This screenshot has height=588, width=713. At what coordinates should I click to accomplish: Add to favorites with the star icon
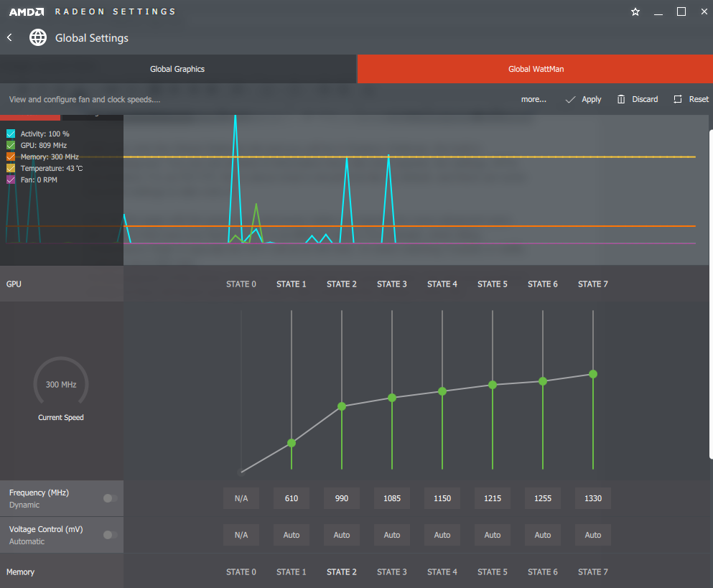tap(635, 11)
